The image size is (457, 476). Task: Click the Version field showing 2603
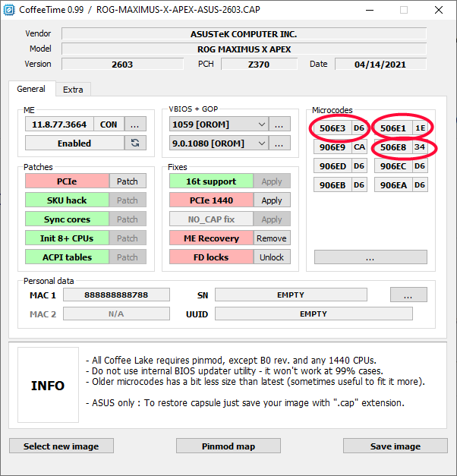122,64
